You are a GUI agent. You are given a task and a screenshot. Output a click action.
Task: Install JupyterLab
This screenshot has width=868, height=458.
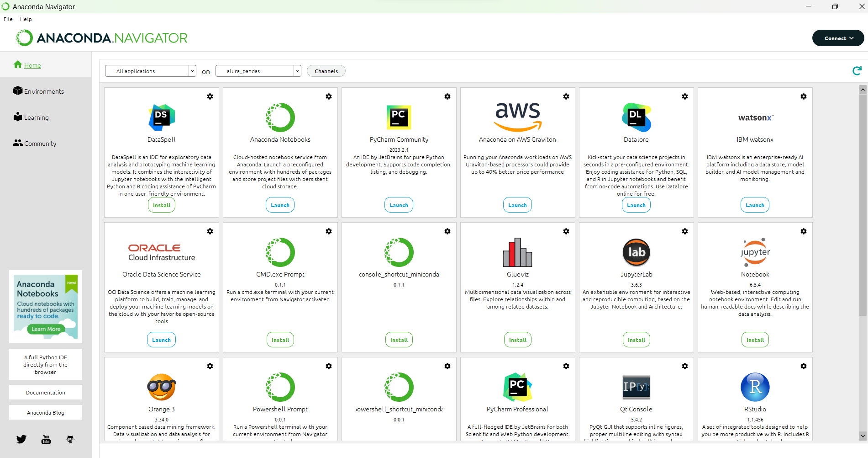(637, 340)
